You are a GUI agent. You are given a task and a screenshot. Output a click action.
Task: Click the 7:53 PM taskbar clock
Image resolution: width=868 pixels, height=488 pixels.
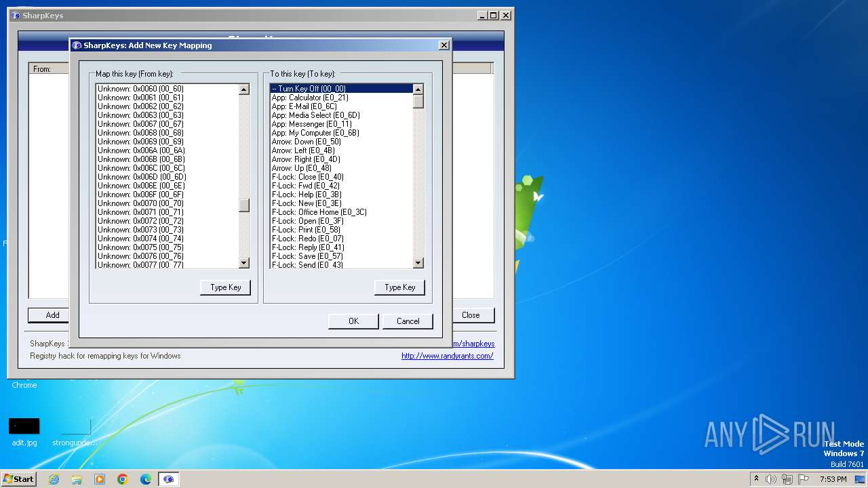[833, 479]
